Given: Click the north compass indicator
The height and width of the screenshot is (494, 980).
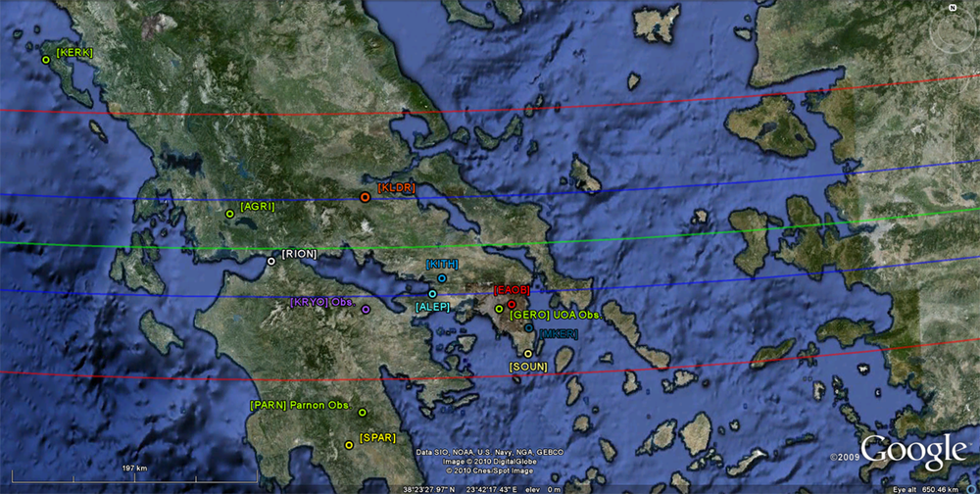Looking at the screenshot, I should pos(952,8).
